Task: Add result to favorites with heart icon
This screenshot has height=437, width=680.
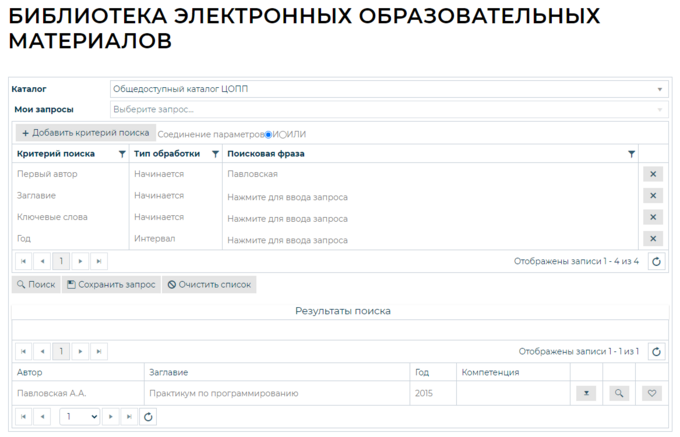Action: (652, 393)
